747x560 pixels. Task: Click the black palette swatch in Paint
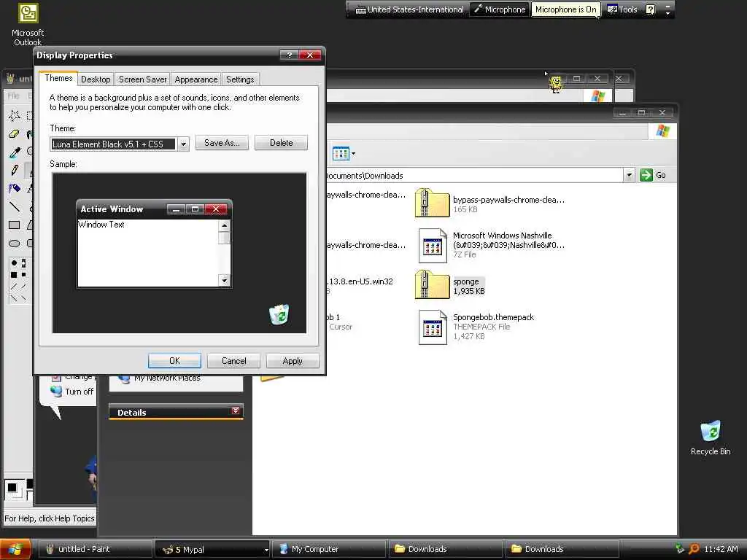tap(30, 484)
